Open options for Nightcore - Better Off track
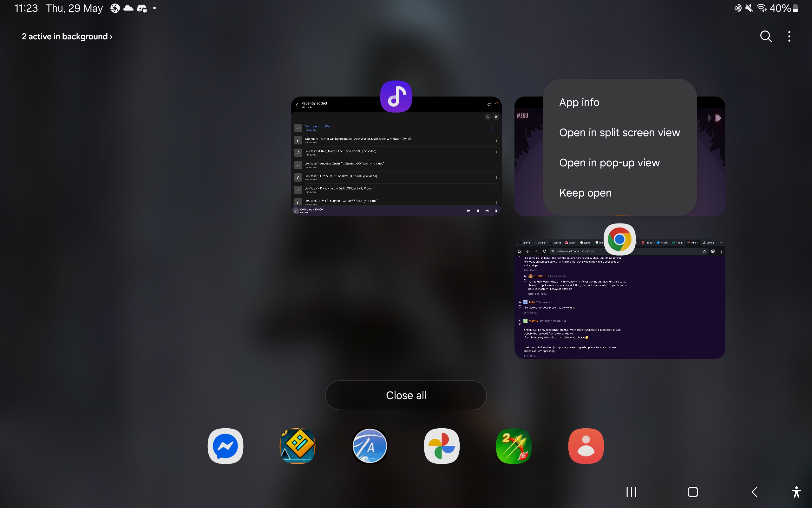 [497, 140]
